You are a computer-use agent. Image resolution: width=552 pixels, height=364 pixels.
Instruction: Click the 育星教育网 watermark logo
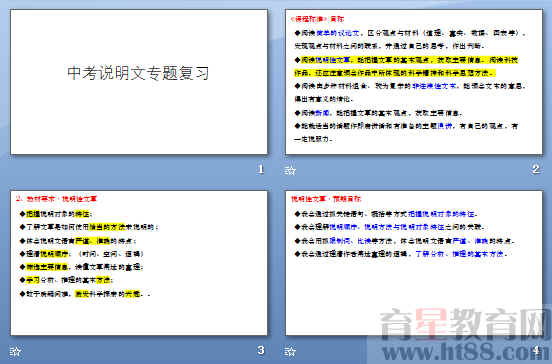[x=465, y=324]
